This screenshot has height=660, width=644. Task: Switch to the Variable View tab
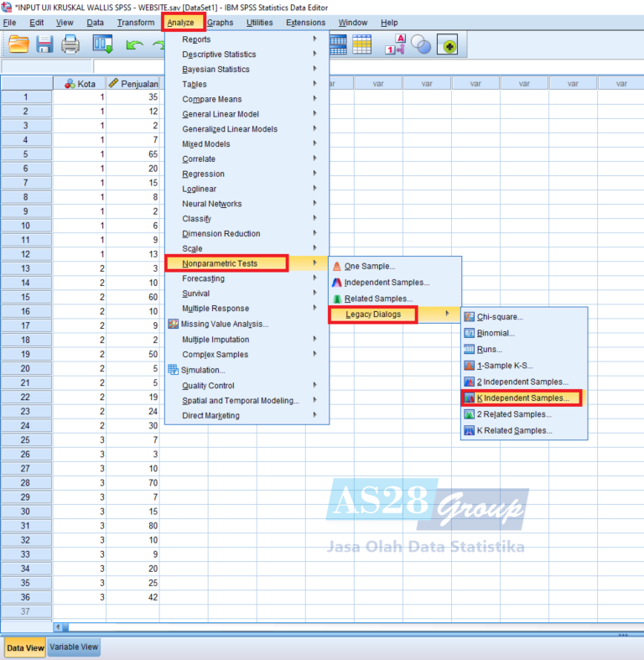pyautogui.click(x=74, y=647)
